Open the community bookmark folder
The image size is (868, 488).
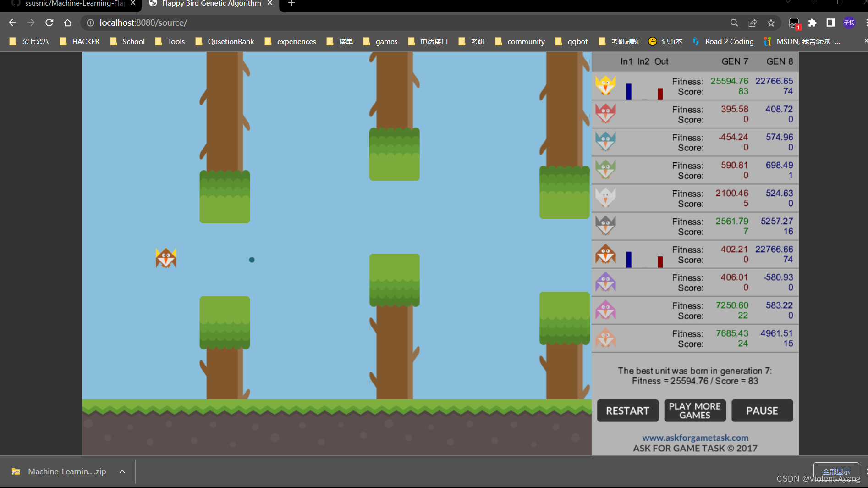pyautogui.click(x=520, y=42)
